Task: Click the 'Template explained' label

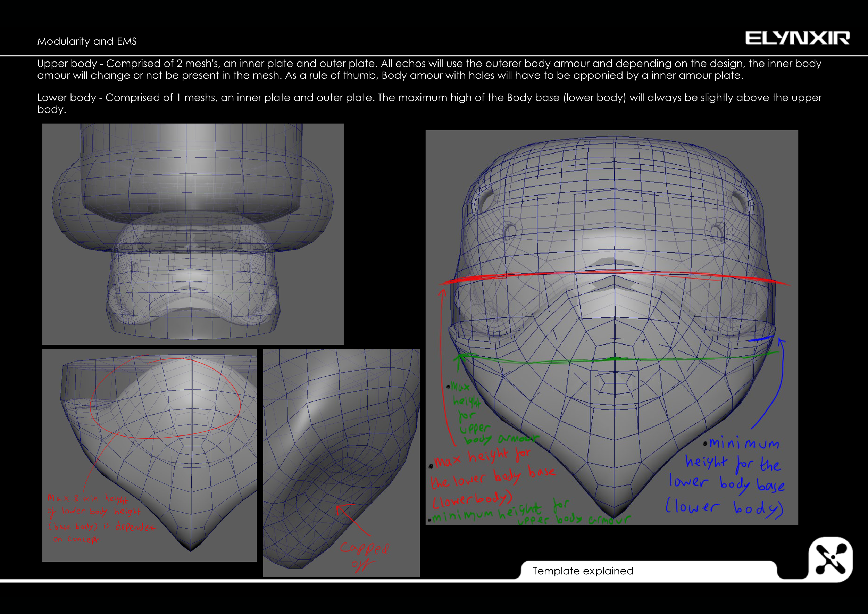Action: point(583,571)
